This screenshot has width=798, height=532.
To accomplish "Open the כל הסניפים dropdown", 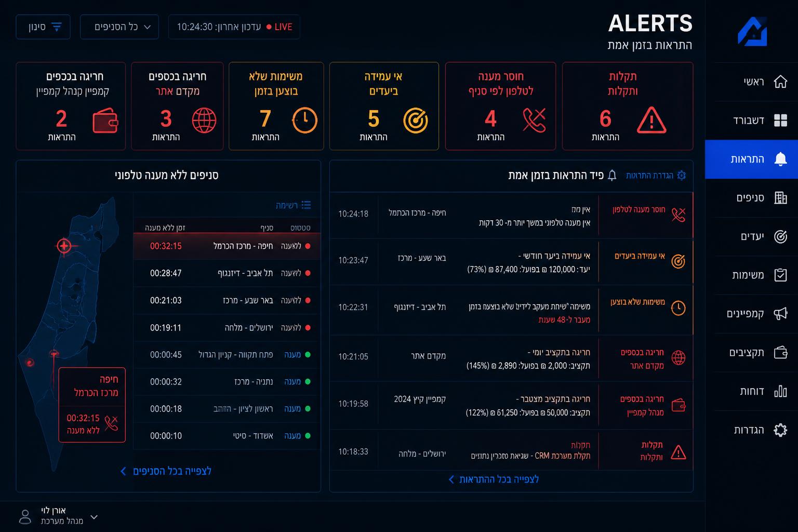I will pyautogui.click(x=119, y=27).
